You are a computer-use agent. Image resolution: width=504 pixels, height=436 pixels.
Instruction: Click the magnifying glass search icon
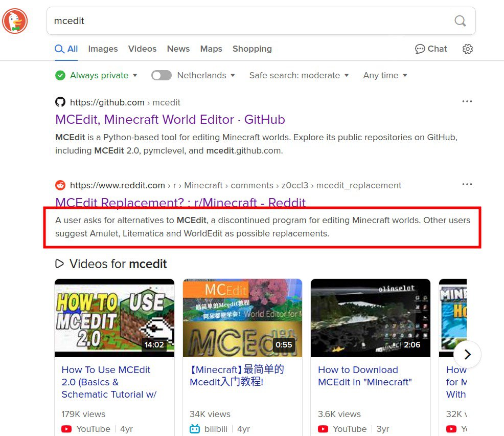[460, 21]
